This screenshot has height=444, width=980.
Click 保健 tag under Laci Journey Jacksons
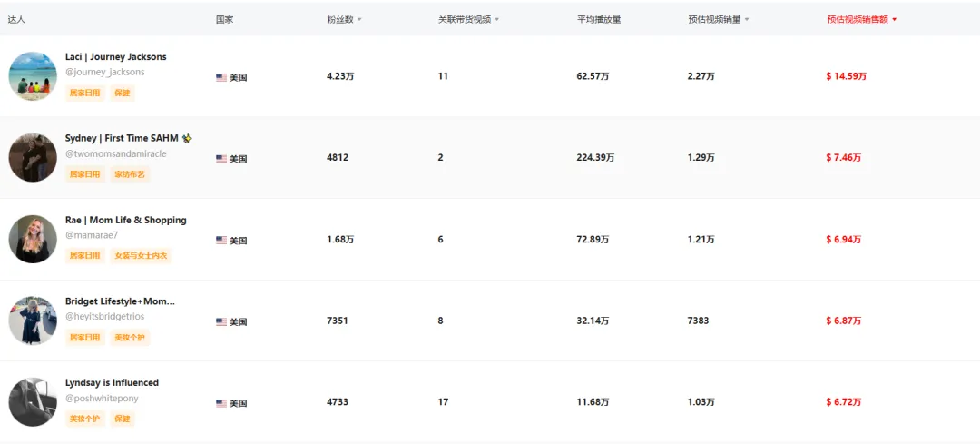tap(122, 93)
